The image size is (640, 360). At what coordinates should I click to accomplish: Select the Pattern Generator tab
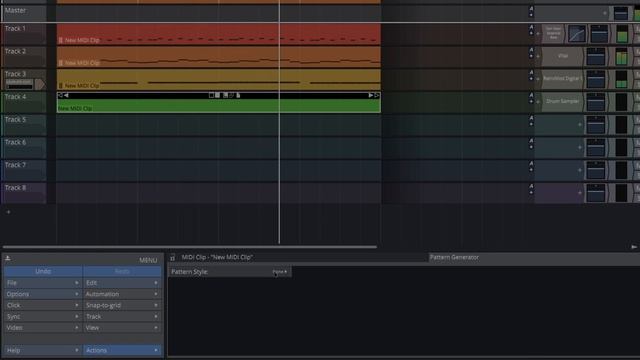[454, 258]
